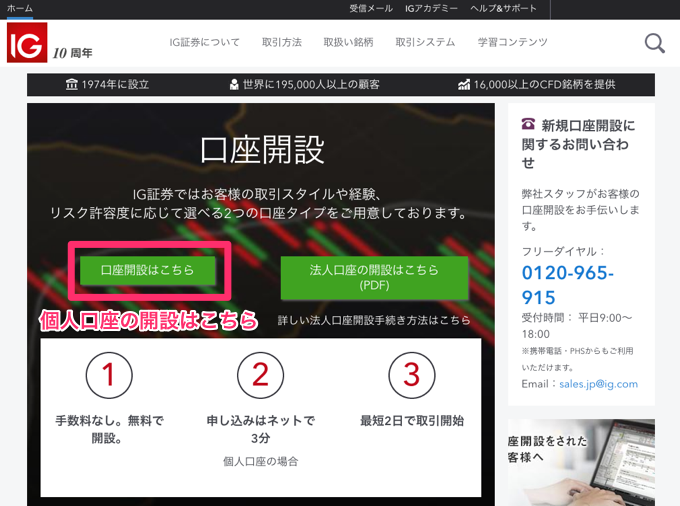This screenshot has width=680, height=506.
Task: Click the step 1 circle
Action: [109, 375]
